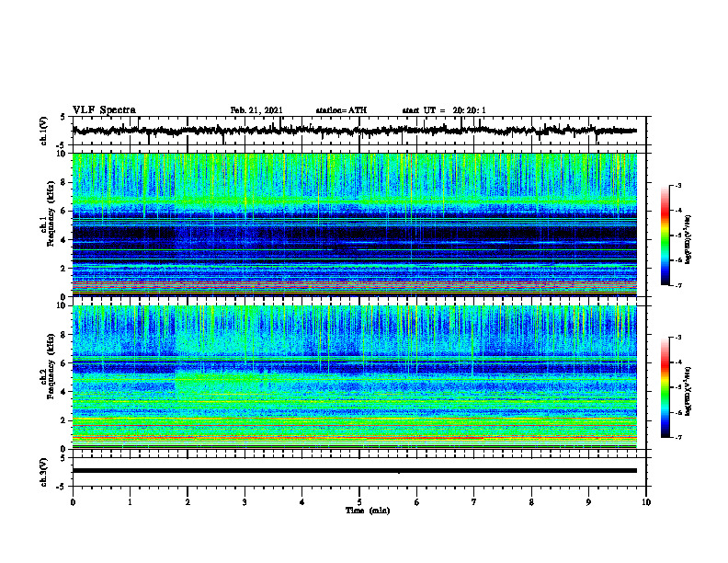Click the time axis tick label 4
The width and height of the screenshot is (728, 563).
pyautogui.click(x=302, y=502)
